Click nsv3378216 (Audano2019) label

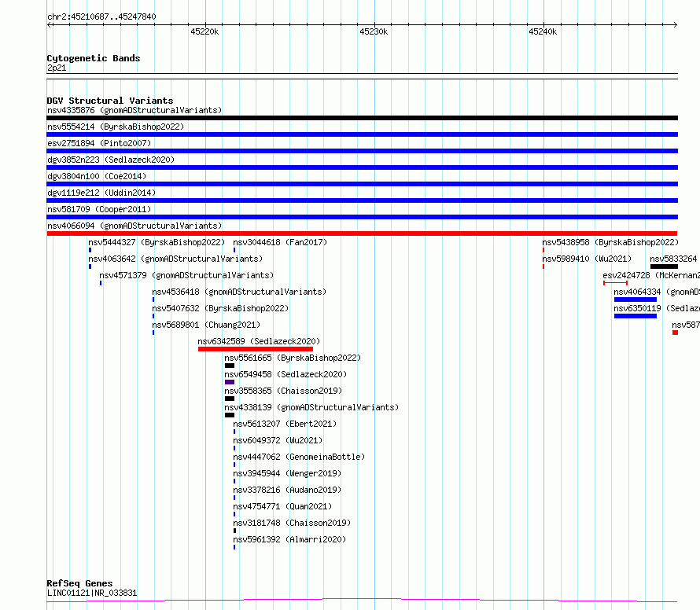click(287, 490)
